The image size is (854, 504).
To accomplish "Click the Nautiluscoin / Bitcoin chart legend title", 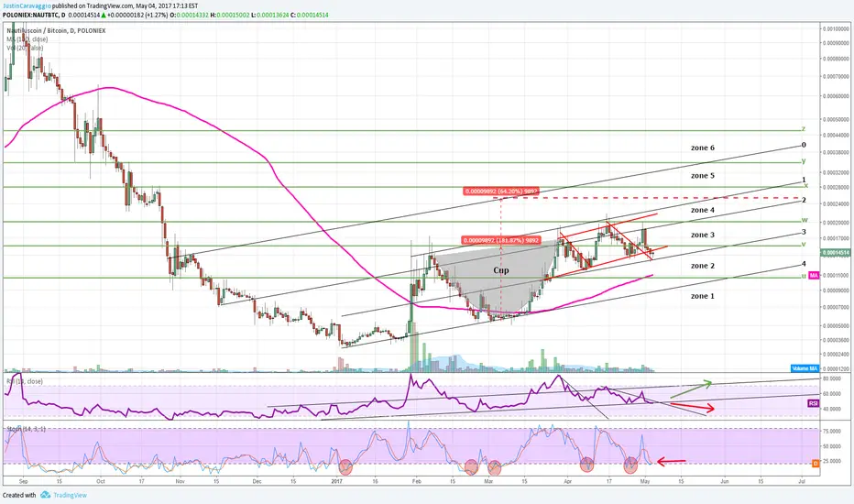I will tap(56, 30).
